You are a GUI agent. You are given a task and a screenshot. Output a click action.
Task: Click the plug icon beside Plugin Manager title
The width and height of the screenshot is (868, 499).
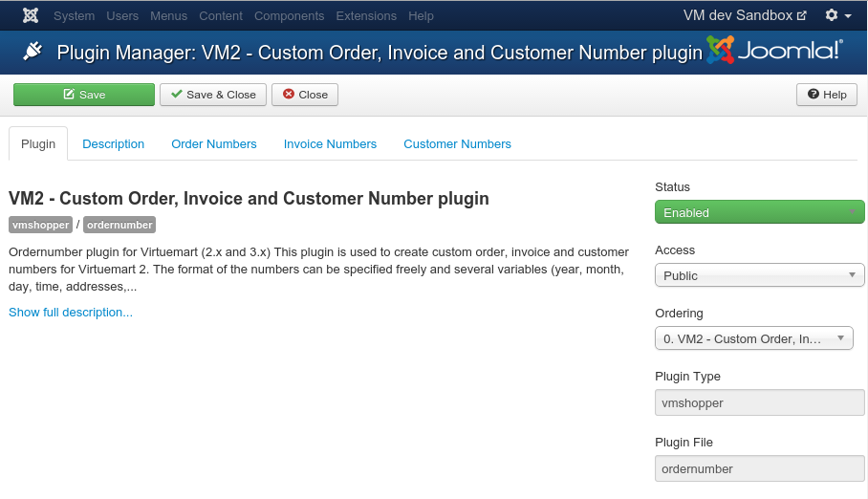pos(33,52)
